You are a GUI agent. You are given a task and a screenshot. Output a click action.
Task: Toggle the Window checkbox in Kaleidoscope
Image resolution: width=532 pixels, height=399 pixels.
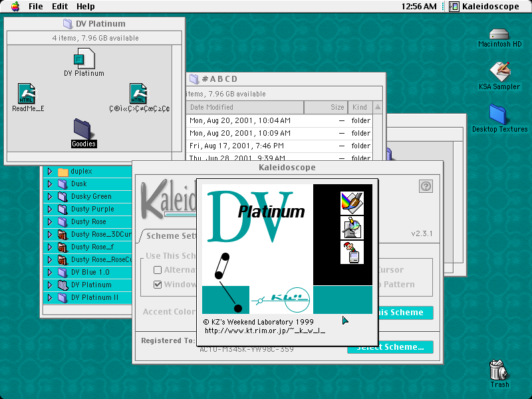tap(158, 285)
